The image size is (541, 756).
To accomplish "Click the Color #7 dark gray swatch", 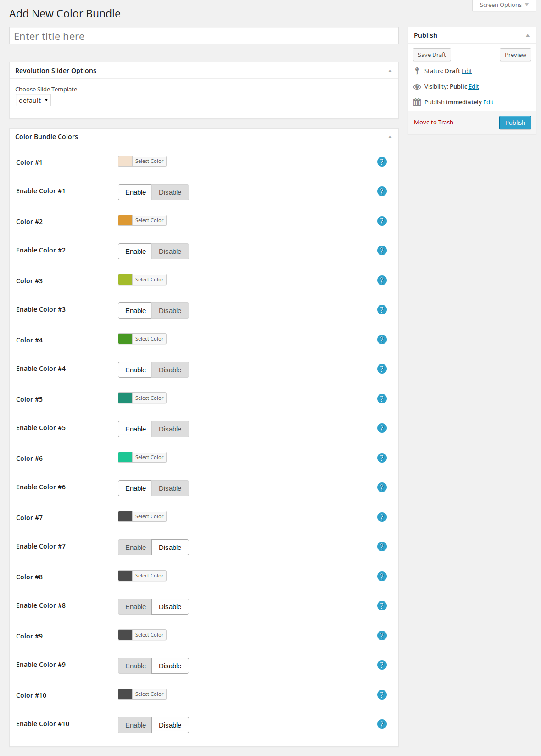I will coord(125,516).
